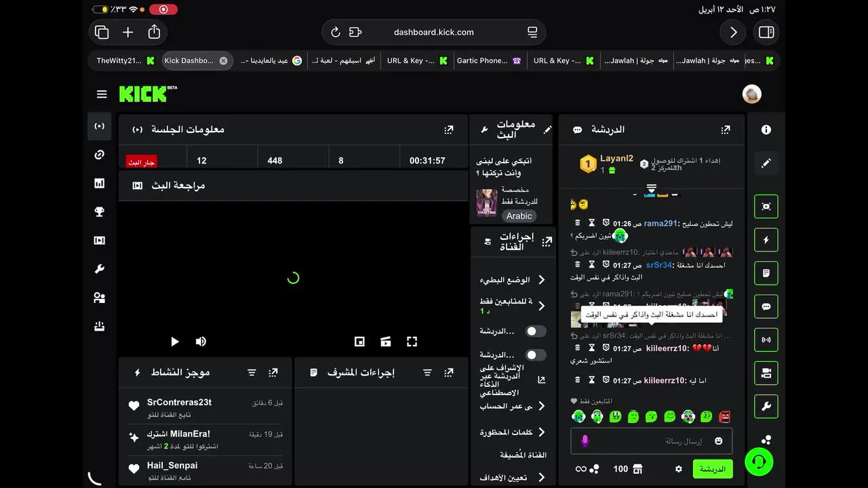Filter the موجز النشاط activity feed
The image size is (868, 488).
(x=252, y=373)
